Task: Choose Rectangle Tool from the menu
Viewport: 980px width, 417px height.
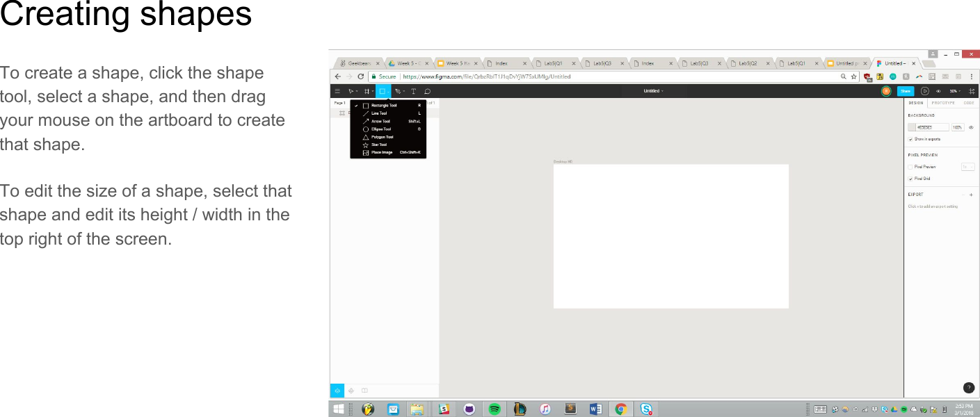Action: (x=388, y=106)
